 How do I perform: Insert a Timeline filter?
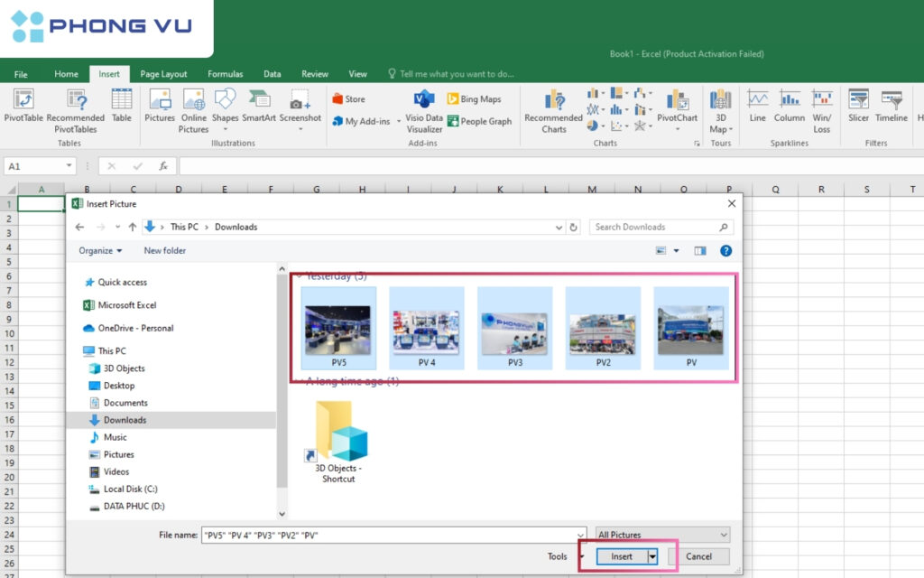click(891, 105)
